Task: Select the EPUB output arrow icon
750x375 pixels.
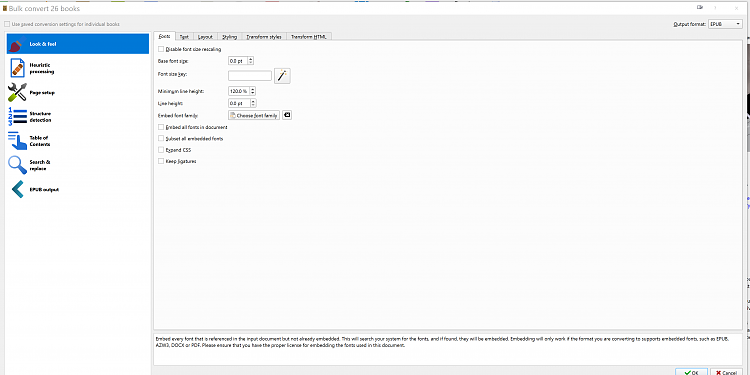Action: tap(17, 189)
